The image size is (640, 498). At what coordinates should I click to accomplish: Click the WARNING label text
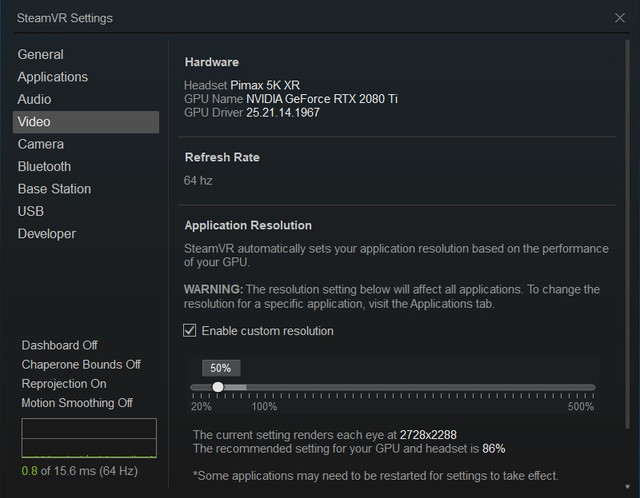pos(213,289)
